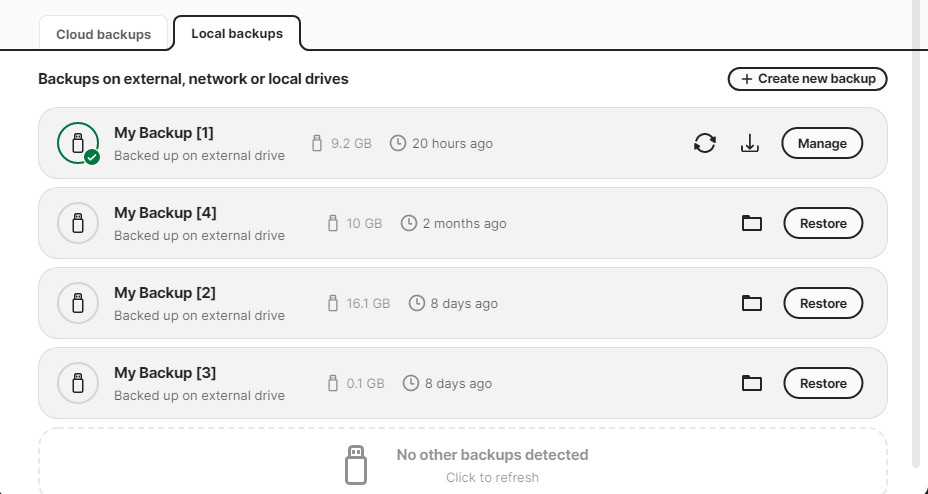
Task: Open Manage for My Backup [1]
Action: 822,143
